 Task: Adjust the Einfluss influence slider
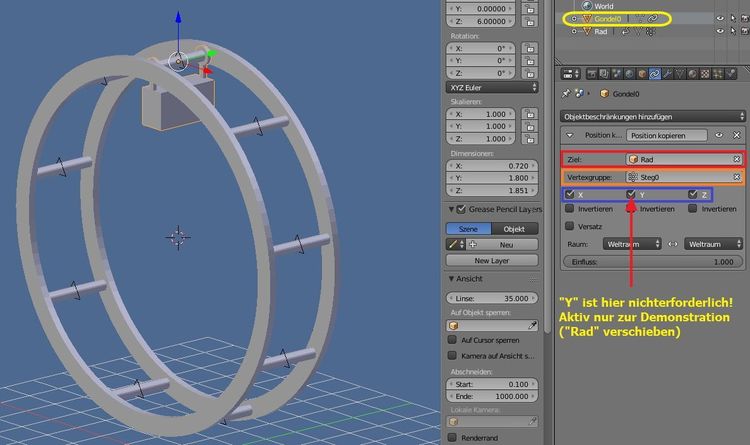pos(653,262)
